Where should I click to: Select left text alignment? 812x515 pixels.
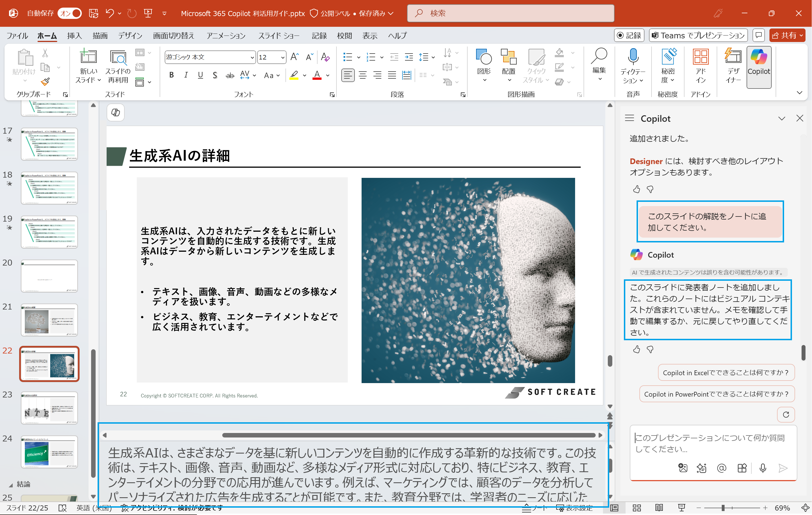(x=348, y=75)
